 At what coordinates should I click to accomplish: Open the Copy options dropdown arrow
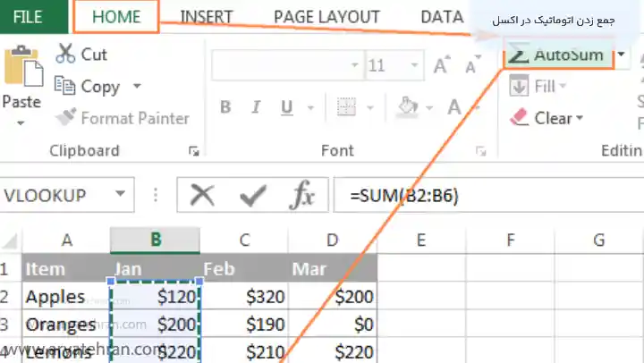(137, 87)
